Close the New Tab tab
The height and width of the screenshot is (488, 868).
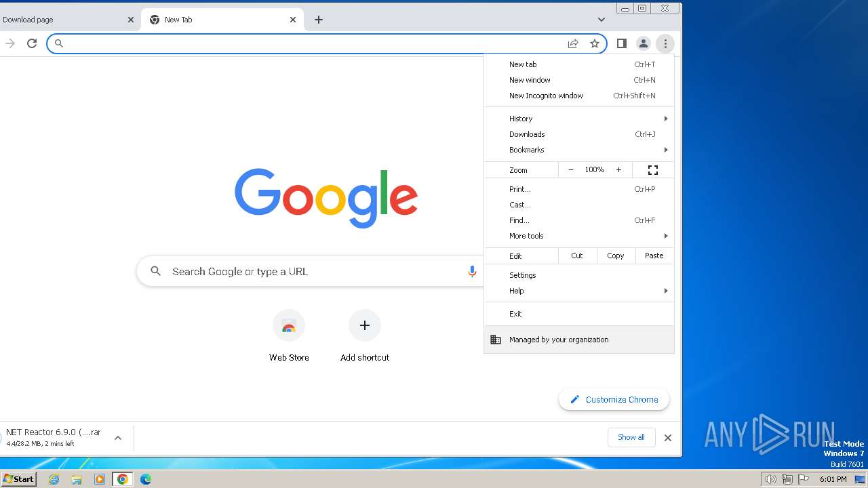click(293, 20)
